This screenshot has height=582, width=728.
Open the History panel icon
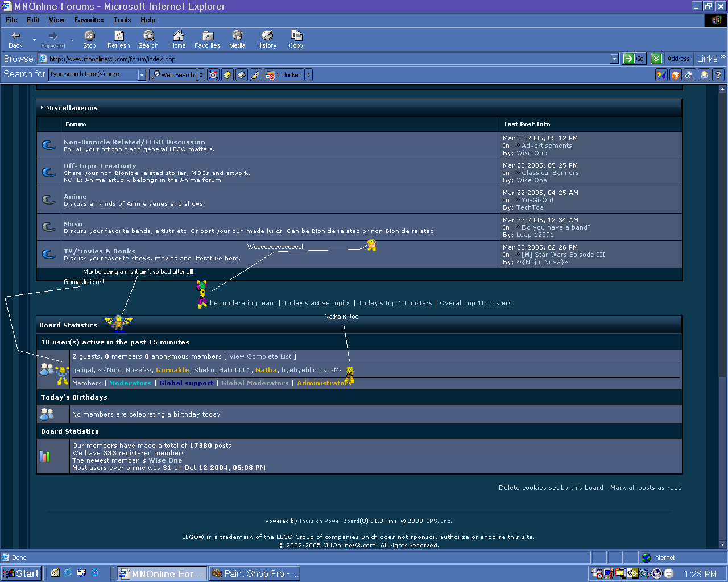(266, 39)
